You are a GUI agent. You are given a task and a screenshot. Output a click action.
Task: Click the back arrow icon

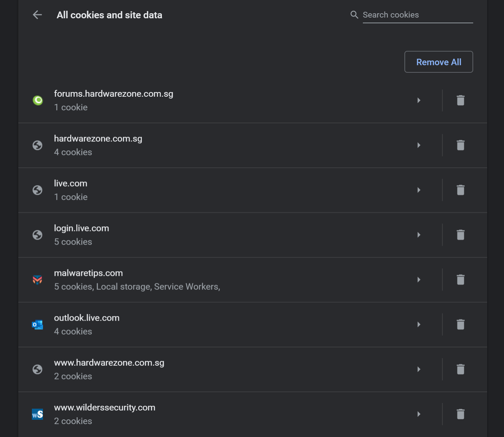coord(37,15)
